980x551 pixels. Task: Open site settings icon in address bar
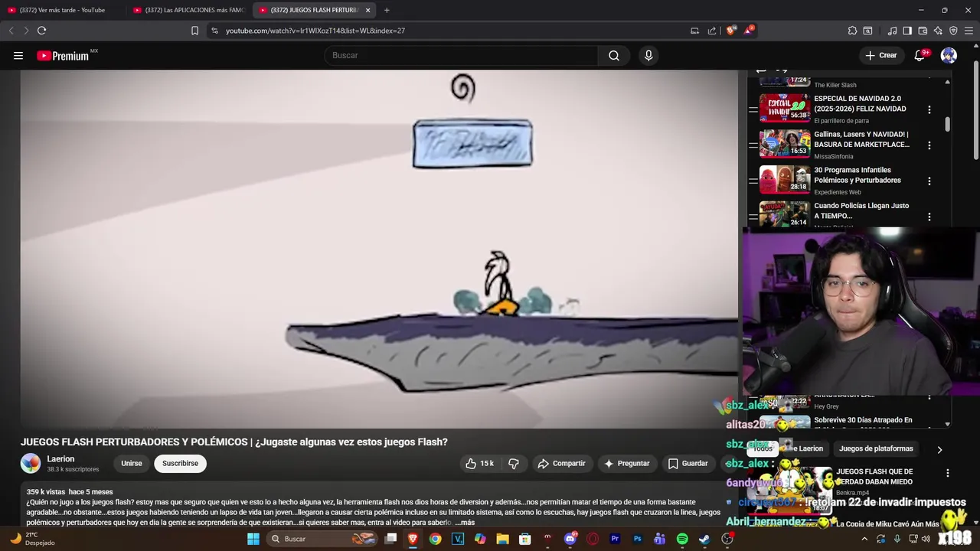click(x=214, y=31)
